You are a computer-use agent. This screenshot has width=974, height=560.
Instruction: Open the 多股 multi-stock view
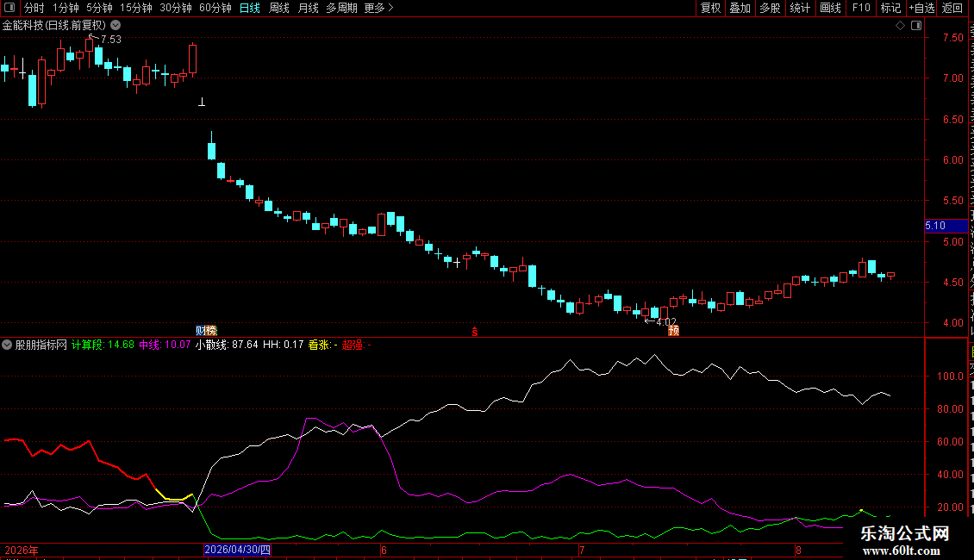pyautogui.click(x=770, y=8)
